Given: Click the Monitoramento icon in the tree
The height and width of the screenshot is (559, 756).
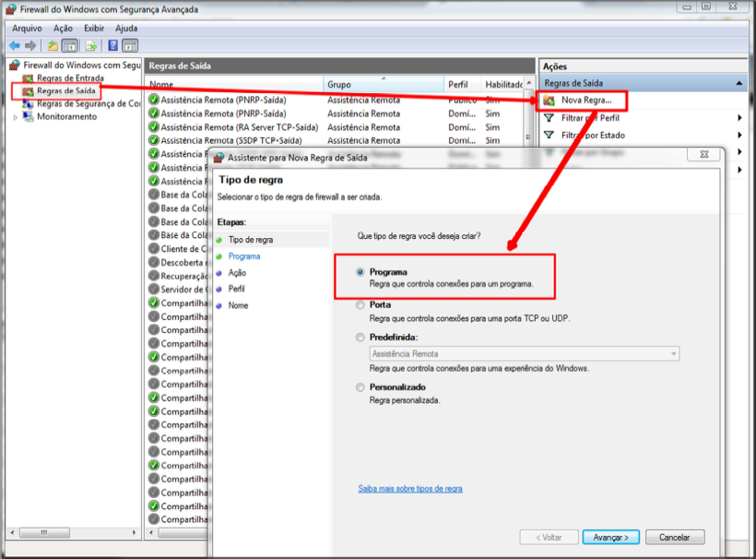Looking at the screenshot, I should coord(28,116).
